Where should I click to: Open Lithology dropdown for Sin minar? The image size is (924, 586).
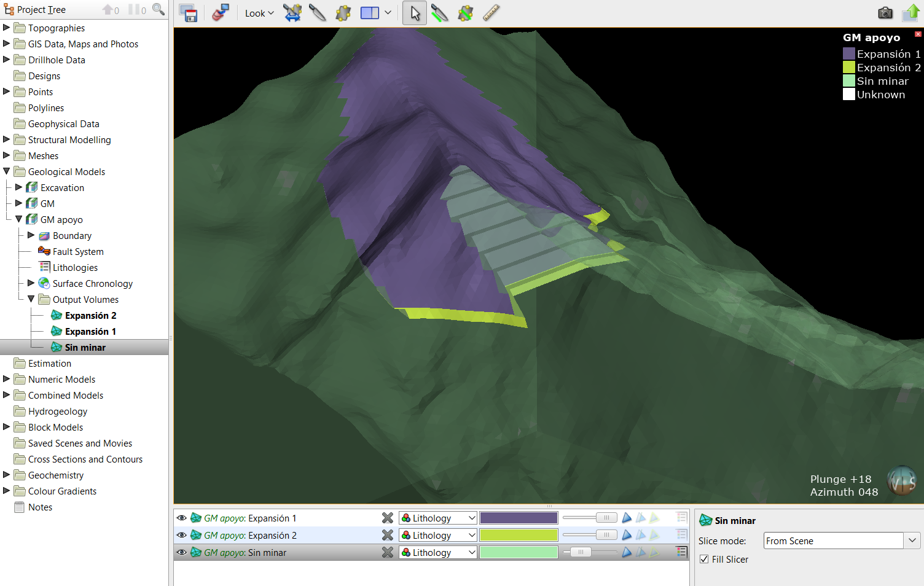click(437, 552)
